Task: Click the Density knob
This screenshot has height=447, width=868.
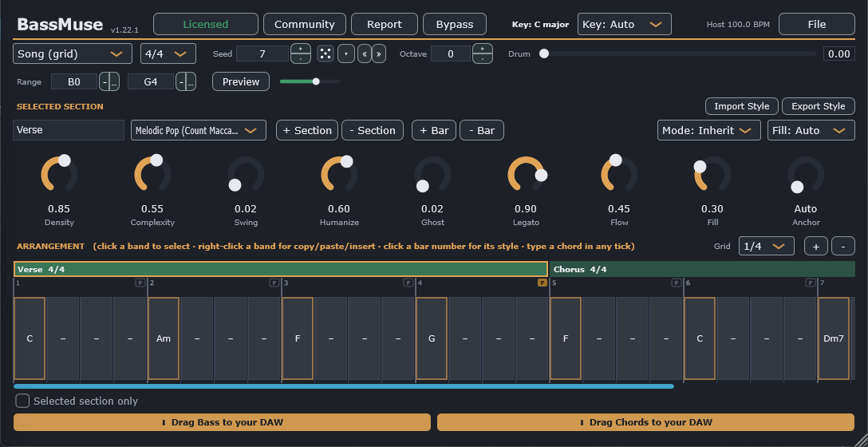Action: (x=59, y=175)
